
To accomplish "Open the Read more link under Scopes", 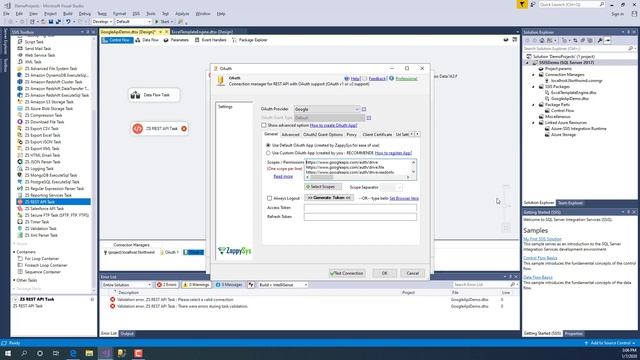I will pos(283,176).
